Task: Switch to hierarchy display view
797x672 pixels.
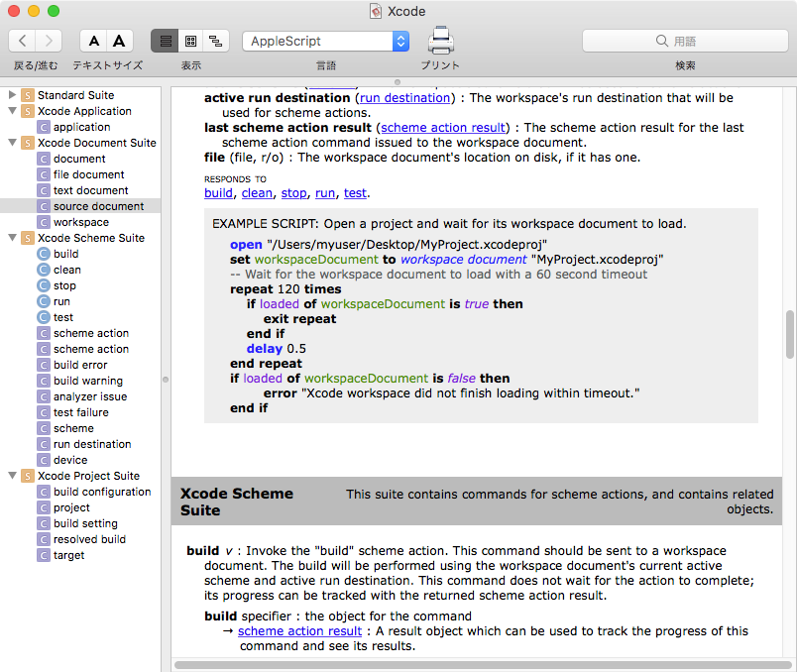Action: coord(216,41)
